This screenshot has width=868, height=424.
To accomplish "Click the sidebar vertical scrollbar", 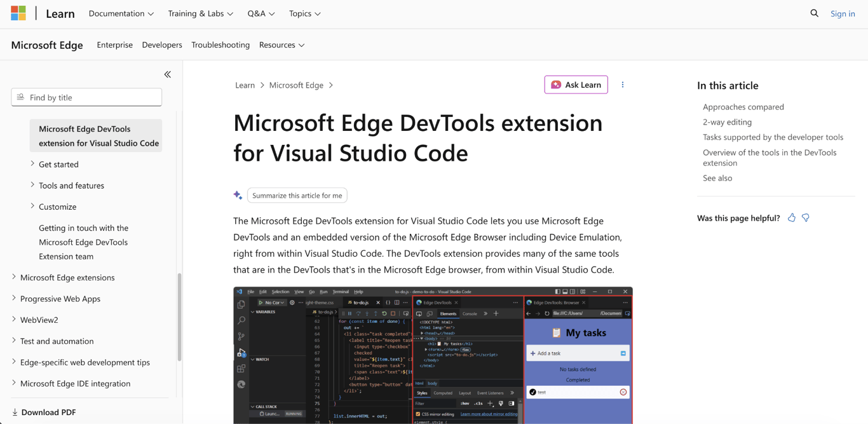I will [x=179, y=316].
